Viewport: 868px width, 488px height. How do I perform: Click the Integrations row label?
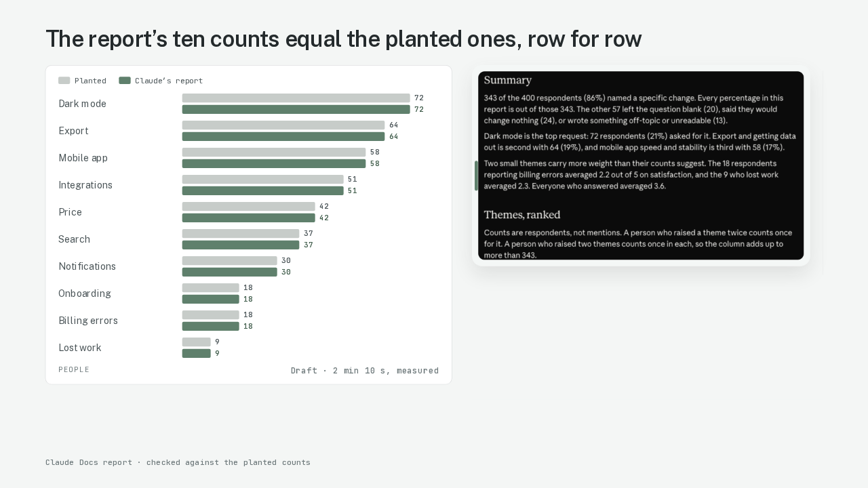coord(85,185)
